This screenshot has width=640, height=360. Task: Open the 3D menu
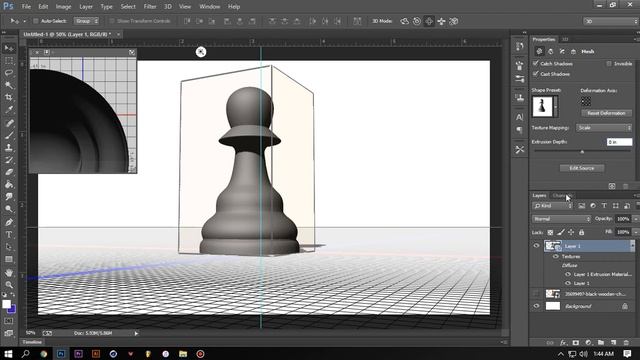pos(168,7)
